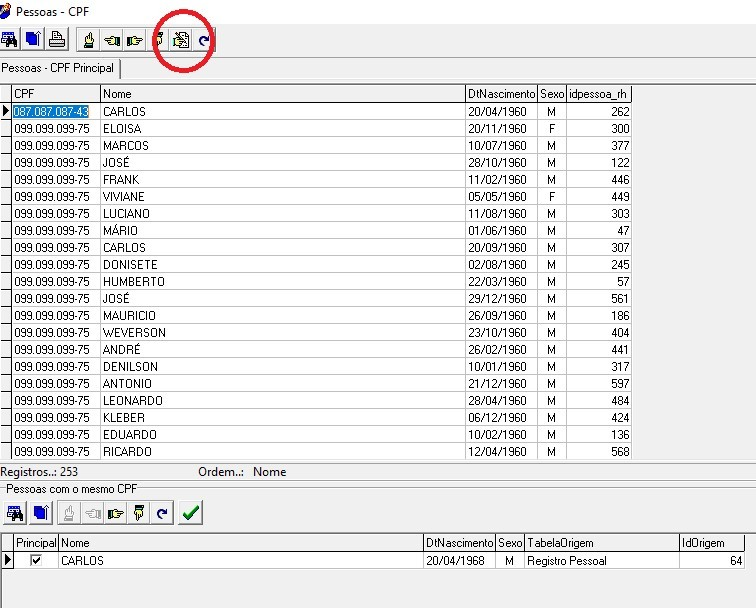Refresh the 'Pessoas com o mesmo CPF' list
The height and width of the screenshot is (608, 756).
click(x=161, y=513)
